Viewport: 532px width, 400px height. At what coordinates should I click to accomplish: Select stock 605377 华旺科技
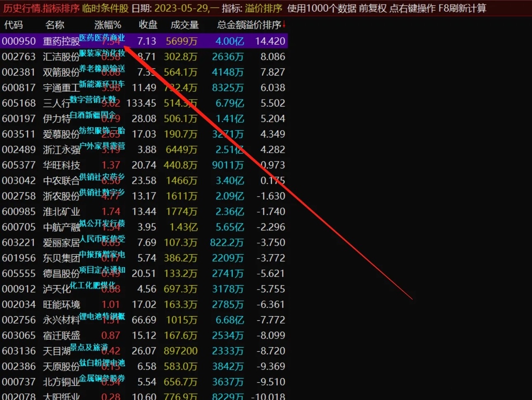coord(144,165)
